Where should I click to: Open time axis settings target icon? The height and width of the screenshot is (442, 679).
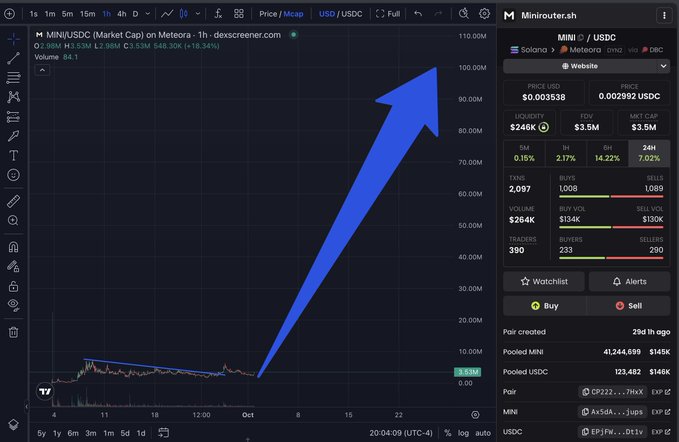click(x=475, y=415)
